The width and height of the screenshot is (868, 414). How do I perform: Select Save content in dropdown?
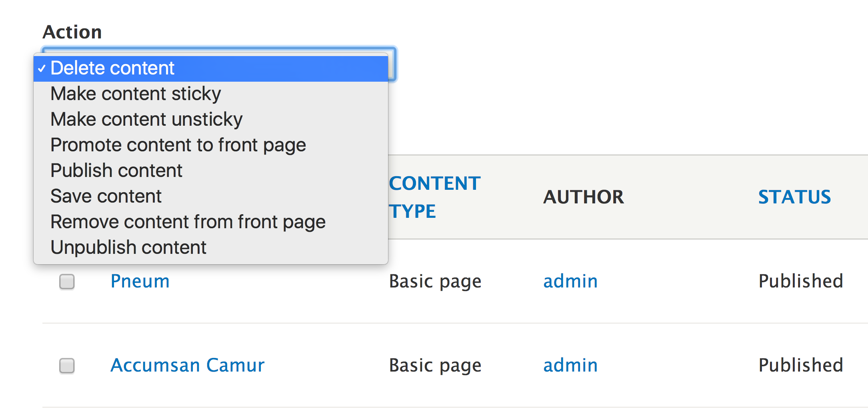click(x=106, y=197)
